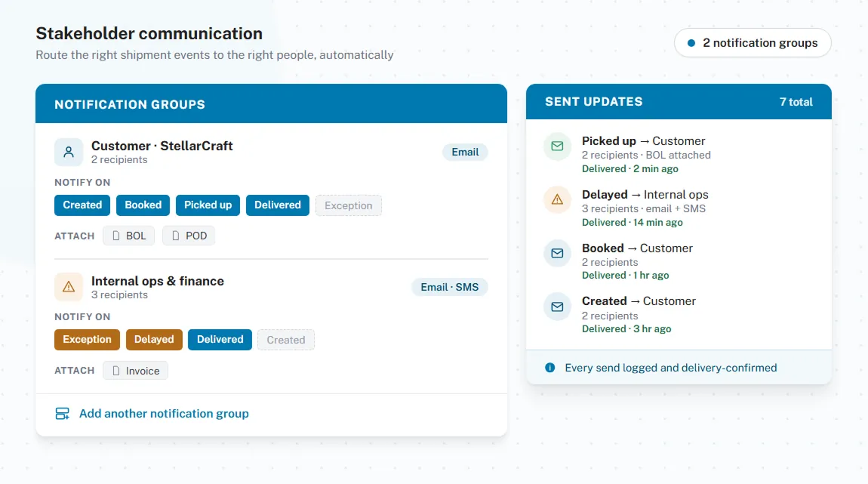The width and height of the screenshot is (868, 484).
Task: Click the 2 notification groups pill
Action: click(753, 42)
